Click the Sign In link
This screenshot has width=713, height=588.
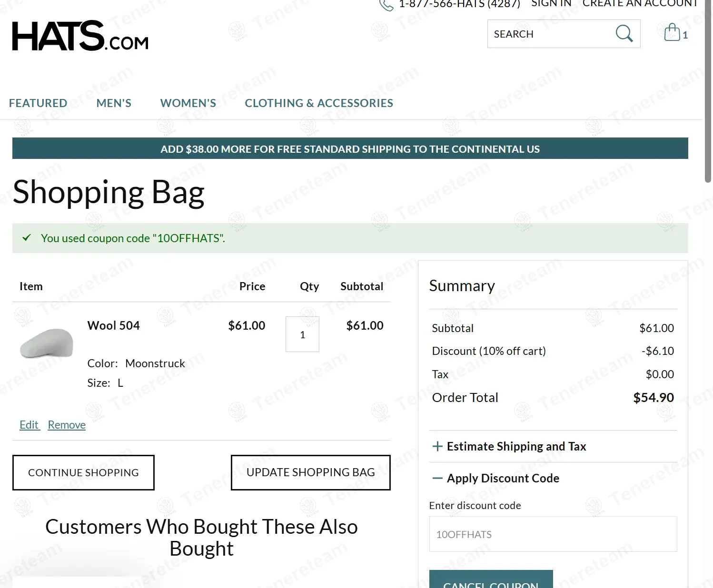(x=551, y=4)
